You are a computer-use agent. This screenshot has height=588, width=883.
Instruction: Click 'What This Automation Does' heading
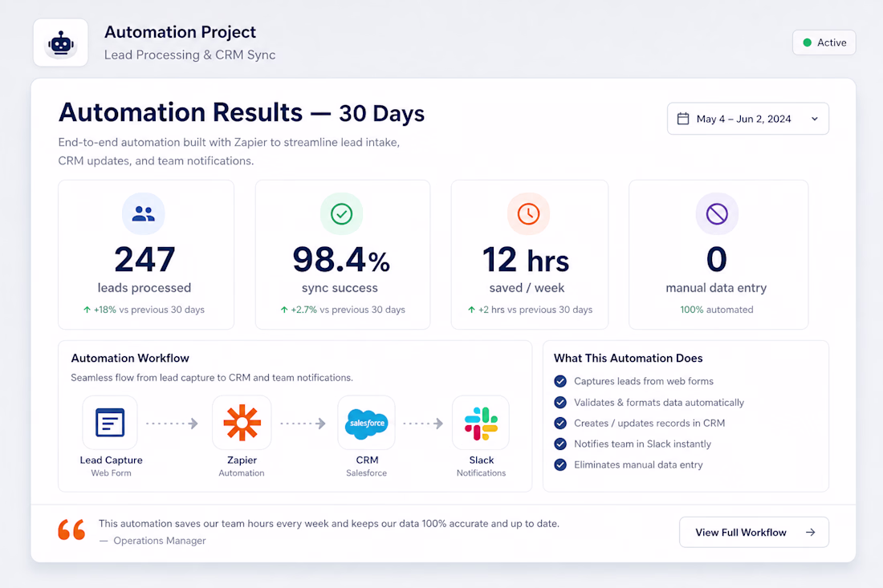coord(628,358)
